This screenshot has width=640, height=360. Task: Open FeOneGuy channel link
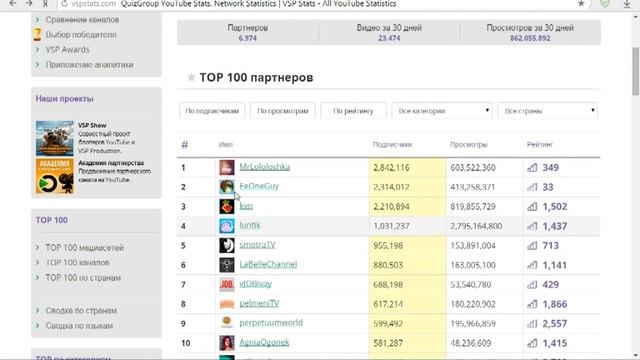tap(259, 186)
